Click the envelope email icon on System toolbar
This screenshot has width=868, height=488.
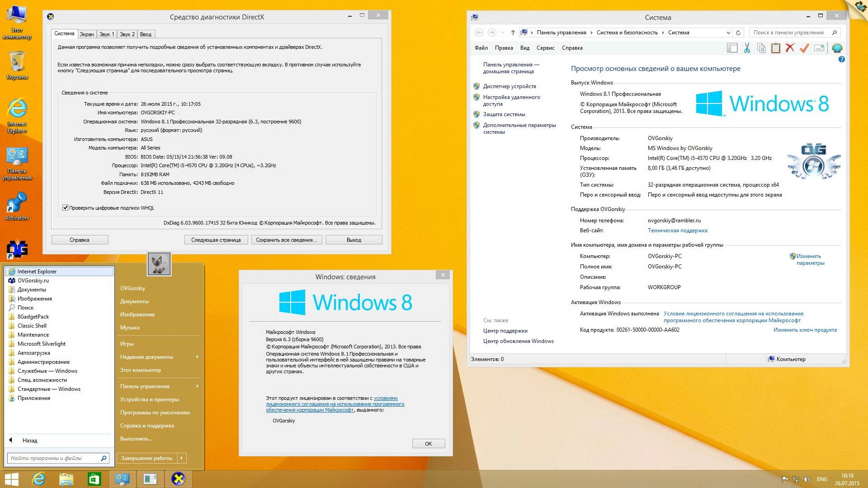click(x=819, y=48)
